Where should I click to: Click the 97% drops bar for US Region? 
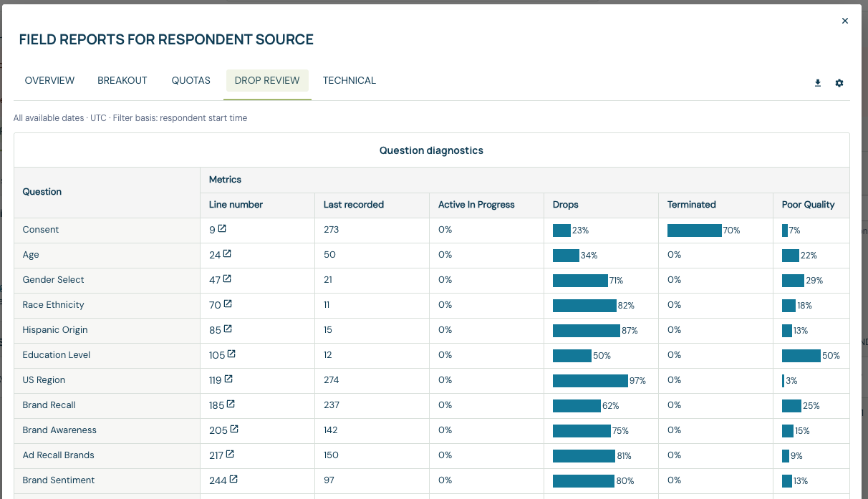coord(590,380)
